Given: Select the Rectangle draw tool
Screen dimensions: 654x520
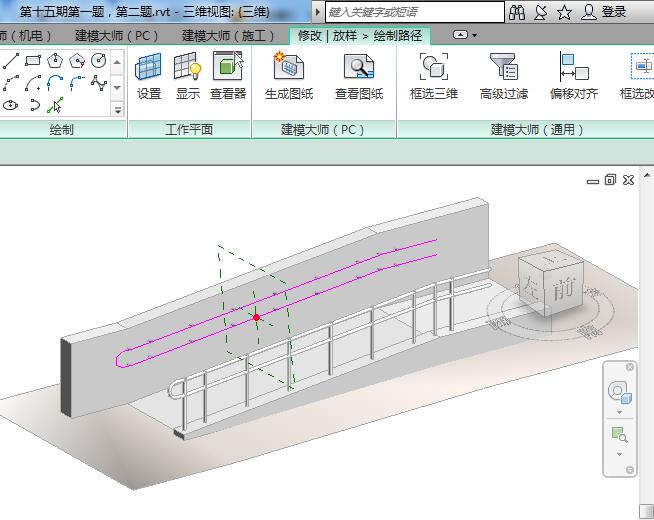Looking at the screenshot, I should point(33,61).
